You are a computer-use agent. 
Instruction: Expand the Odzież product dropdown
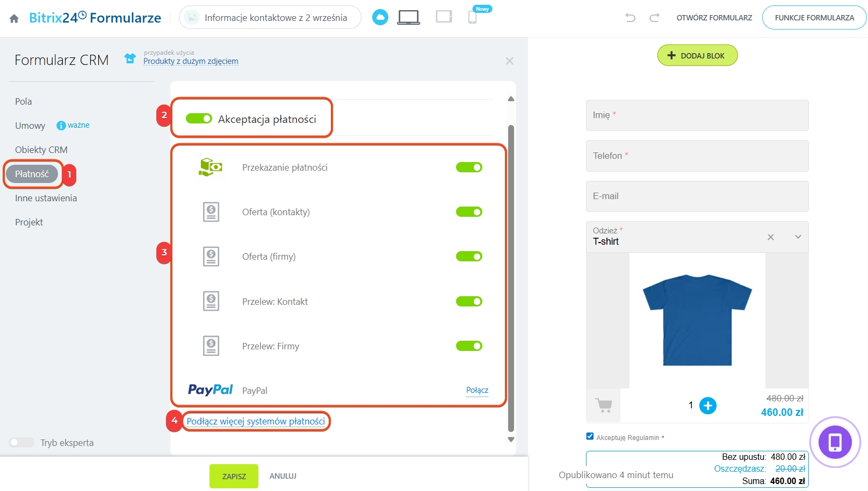tap(798, 237)
